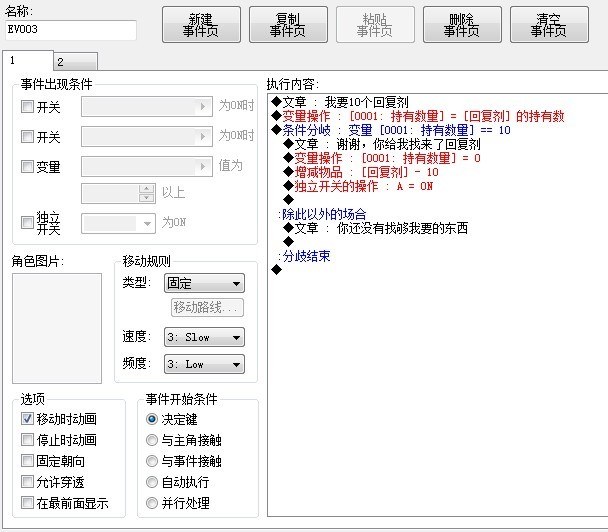
Task: Uncheck the 移动时动画 option
Action: click(x=27, y=419)
